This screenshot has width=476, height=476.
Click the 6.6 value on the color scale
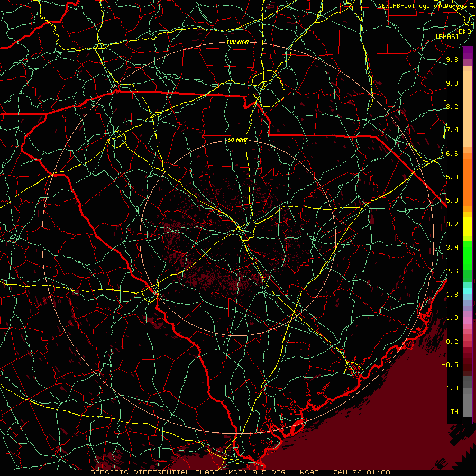(x=452, y=153)
